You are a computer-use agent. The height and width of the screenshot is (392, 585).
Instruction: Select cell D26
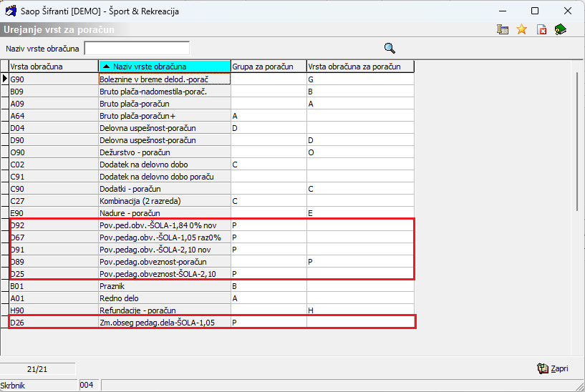click(x=54, y=323)
